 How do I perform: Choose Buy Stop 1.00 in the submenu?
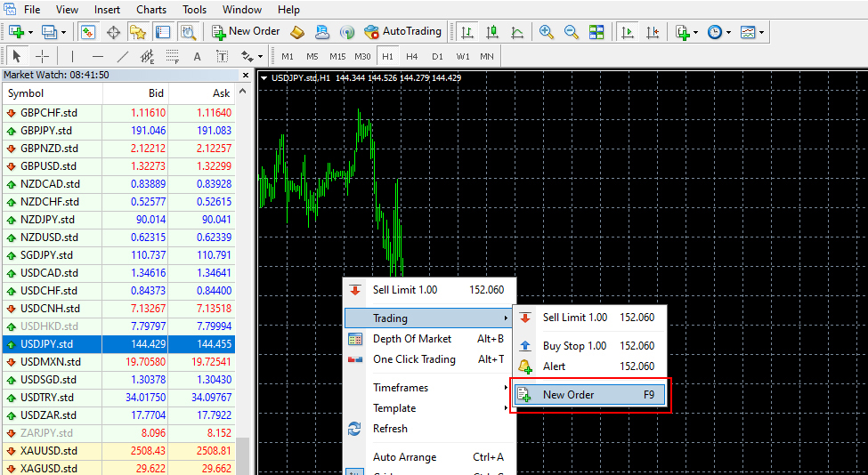(x=589, y=346)
